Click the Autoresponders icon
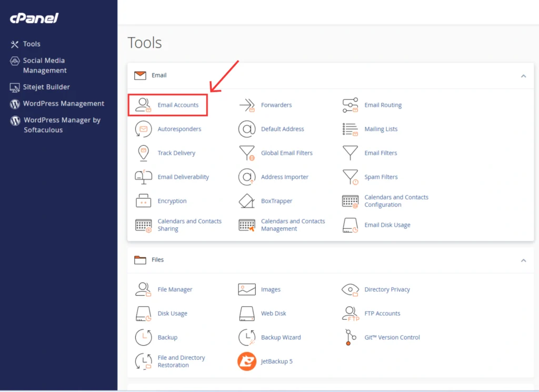539x392 pixels. tap(143, 129)
